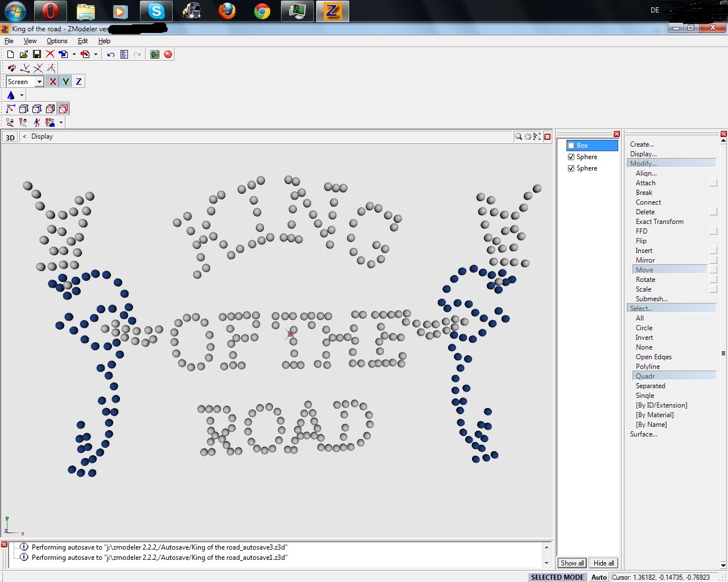Image resolution: width=728 pixels, height=582 pixels.
Task: Create a new file with the blank page icon
Action: (x=10, y=55)
